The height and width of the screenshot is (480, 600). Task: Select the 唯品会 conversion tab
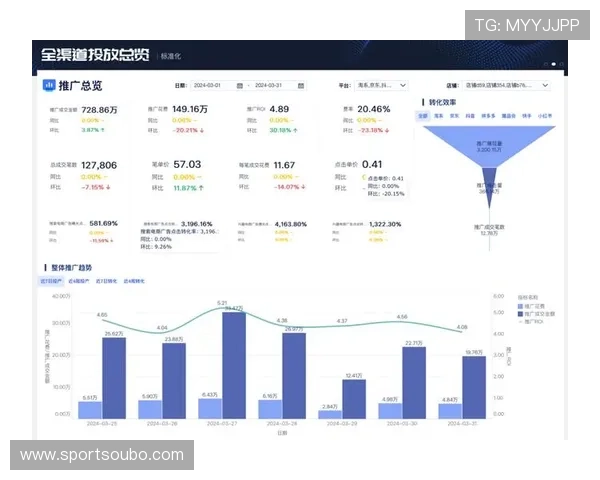(509, 116)
